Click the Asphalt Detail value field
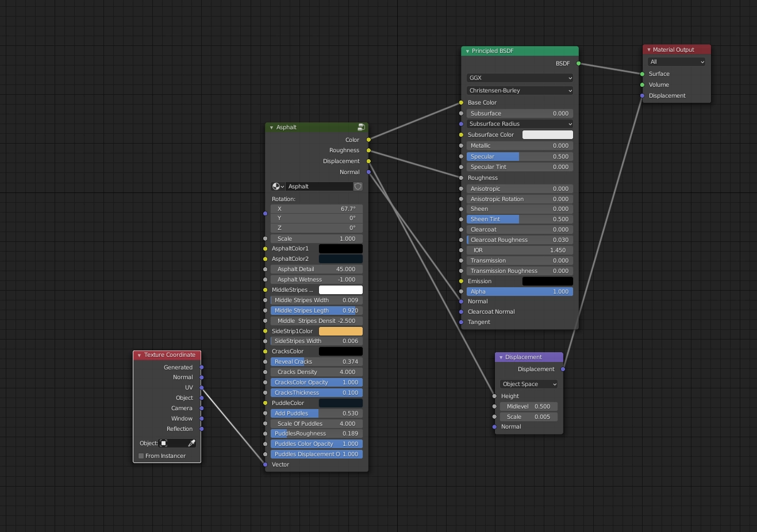This screenshot has width=757, height=532. coord(317,269)
